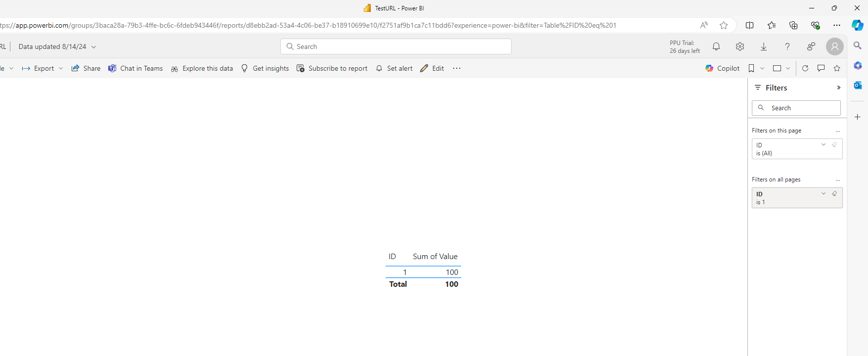The width and height of the screenshot is (868, 356).
Task: Open the help question mark
Action: [787, 46]
